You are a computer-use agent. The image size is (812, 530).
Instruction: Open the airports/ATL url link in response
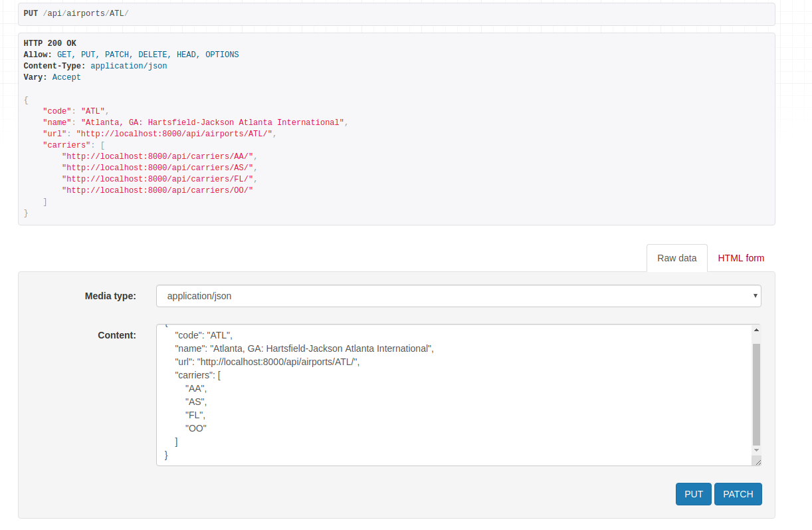175,134
